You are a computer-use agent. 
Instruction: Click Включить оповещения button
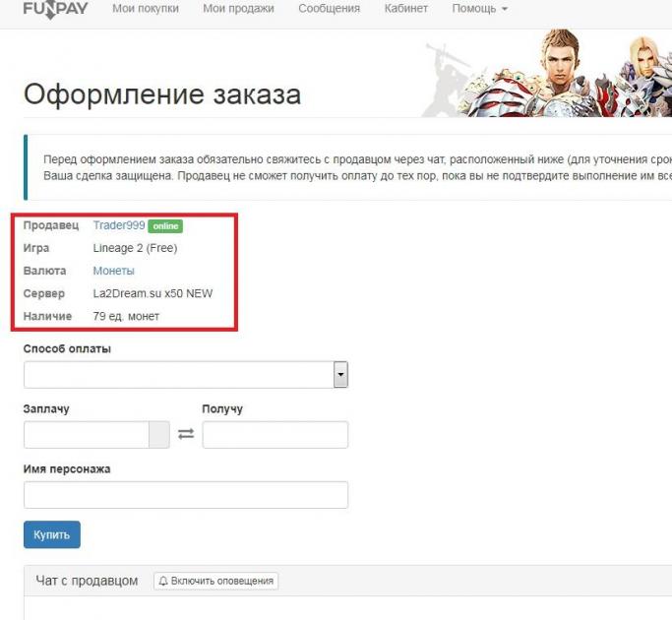point(216,581)
